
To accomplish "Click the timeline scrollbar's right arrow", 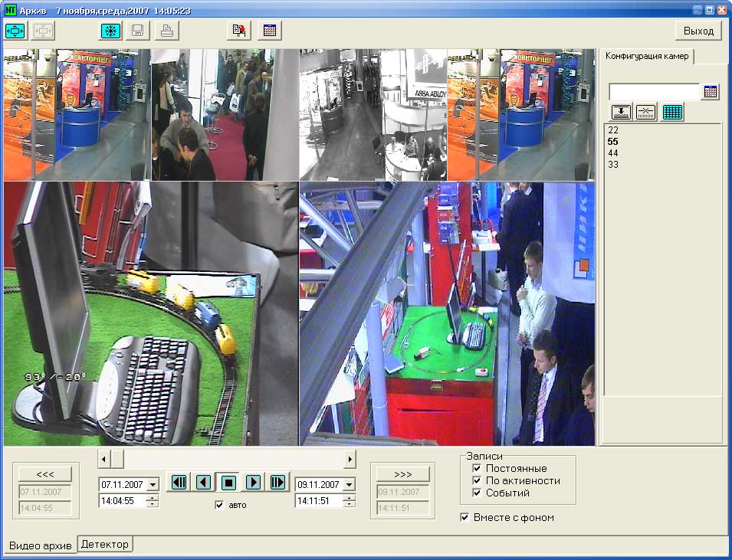I will 350,458.
